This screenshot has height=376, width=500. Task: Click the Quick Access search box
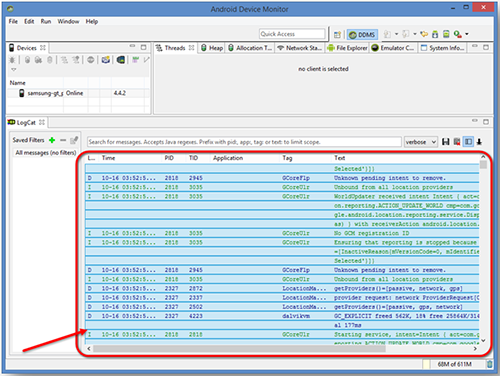(292, 34)
